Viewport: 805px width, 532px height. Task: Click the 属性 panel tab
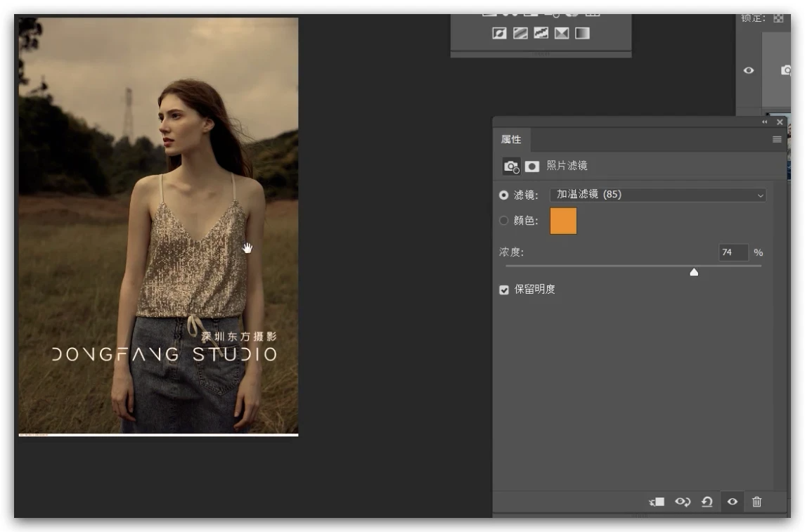511,140
